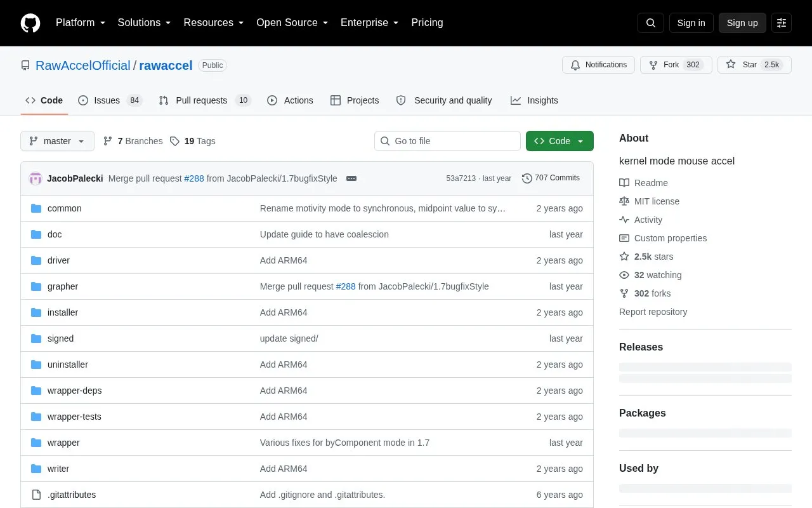Expand the Open Source menu
Viewport: 812px width, 508px height.
click(x=292, y=23)
